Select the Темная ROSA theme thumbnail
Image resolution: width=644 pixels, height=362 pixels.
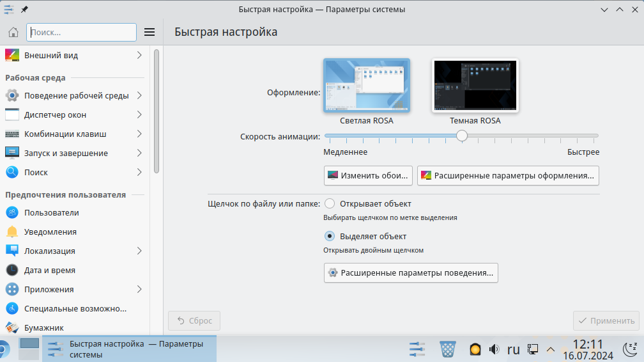pyautogui.click(x=475, y=86)
